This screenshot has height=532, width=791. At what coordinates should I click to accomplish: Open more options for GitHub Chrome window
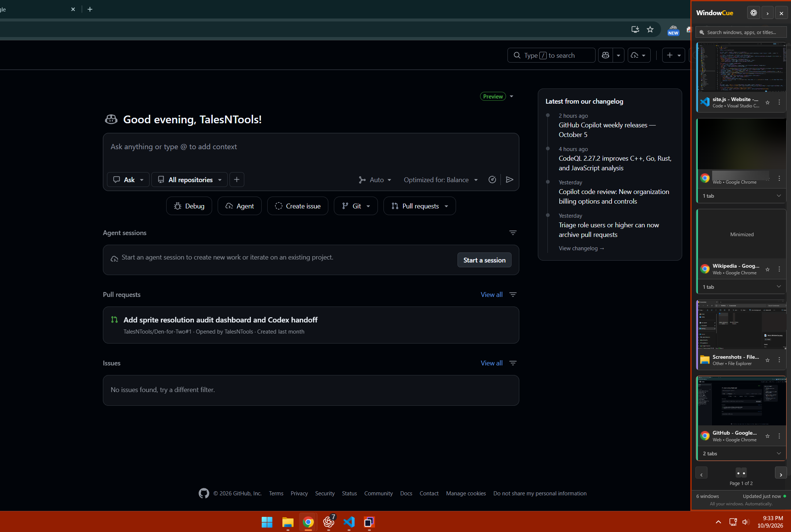click(x=779, y=436)
